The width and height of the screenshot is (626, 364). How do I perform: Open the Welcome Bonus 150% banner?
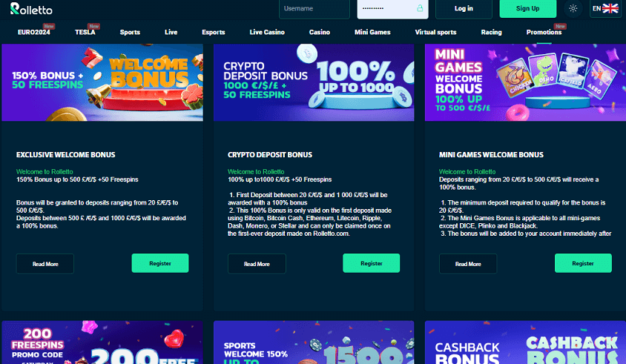point(102,82)
